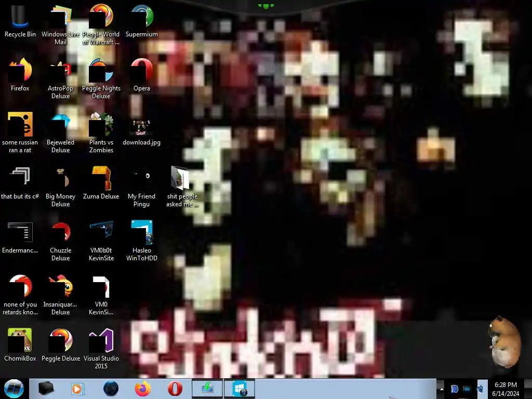This screenshot has height=399, width=532.
Task: Click the Opera desktop shortcut
Action: click(141, 75)
